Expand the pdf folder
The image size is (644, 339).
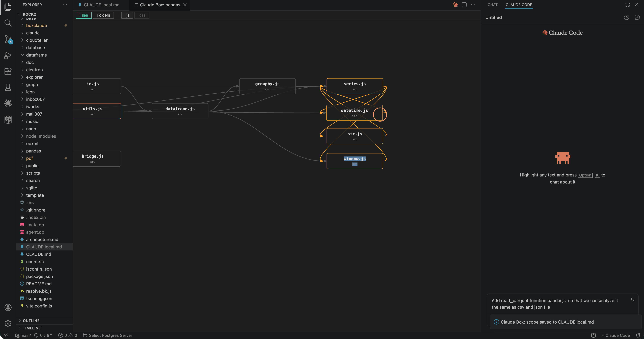(44, 158)
